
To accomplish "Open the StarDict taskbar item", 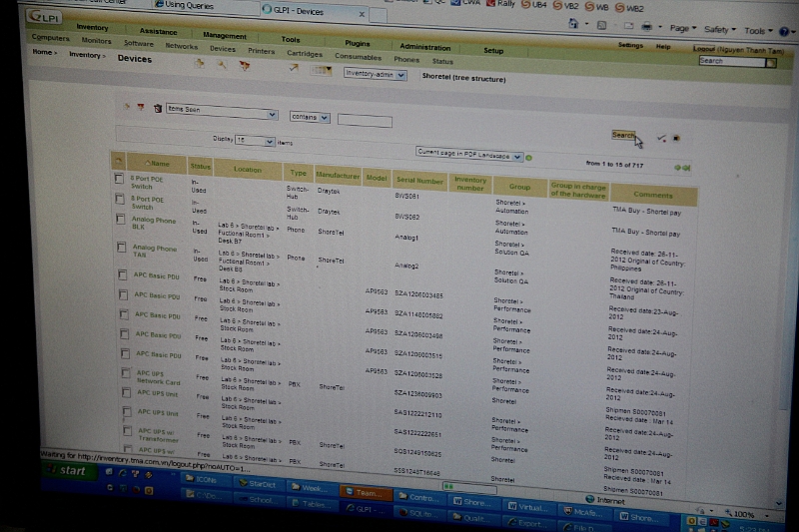I will [258, 483].
